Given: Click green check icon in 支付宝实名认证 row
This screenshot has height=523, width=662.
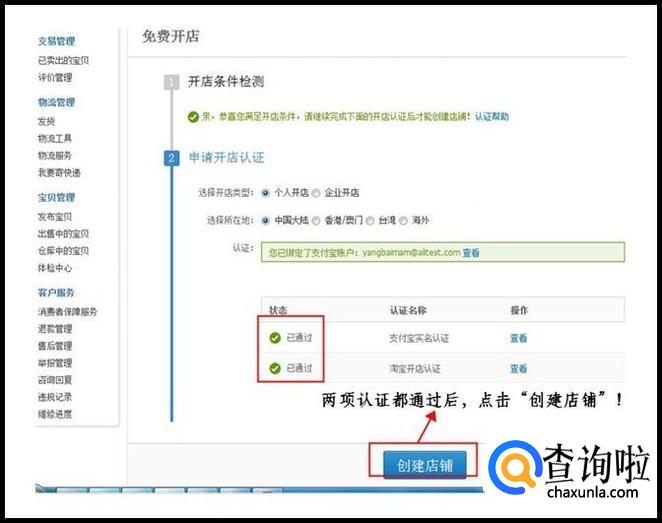Looking at the screenshot, I should tap(275, 338).
